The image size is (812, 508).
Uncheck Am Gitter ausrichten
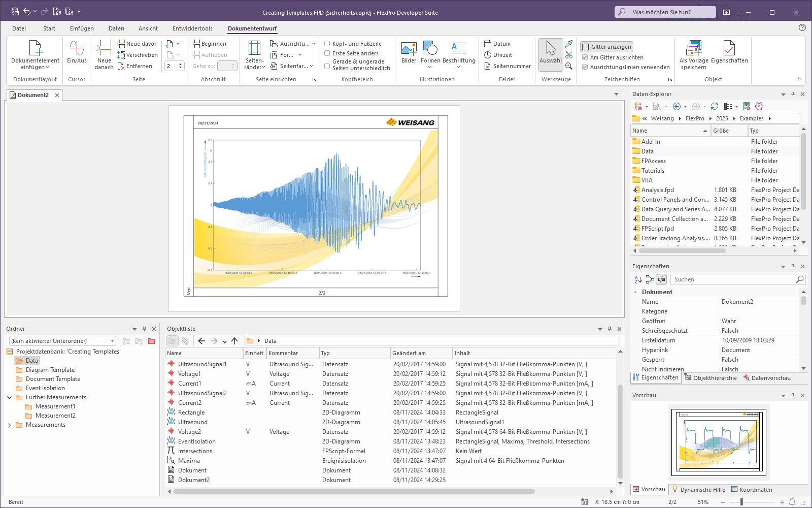click(585, 57)
